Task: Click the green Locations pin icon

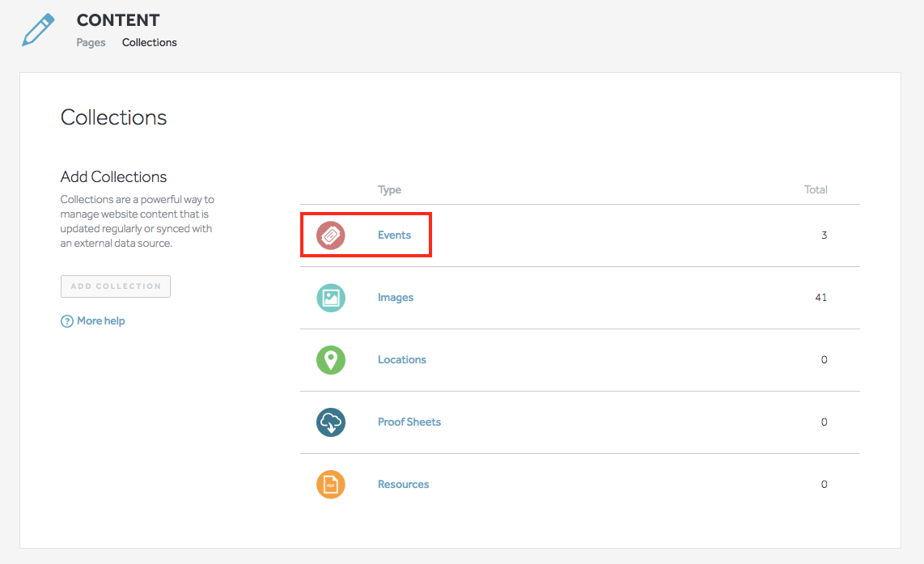Action: (x=331, y=360)
